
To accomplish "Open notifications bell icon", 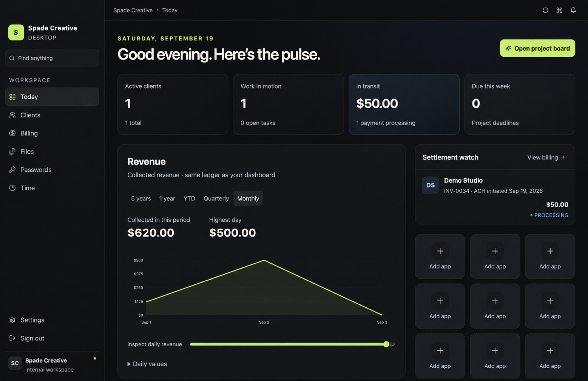I will pos(573,10).
